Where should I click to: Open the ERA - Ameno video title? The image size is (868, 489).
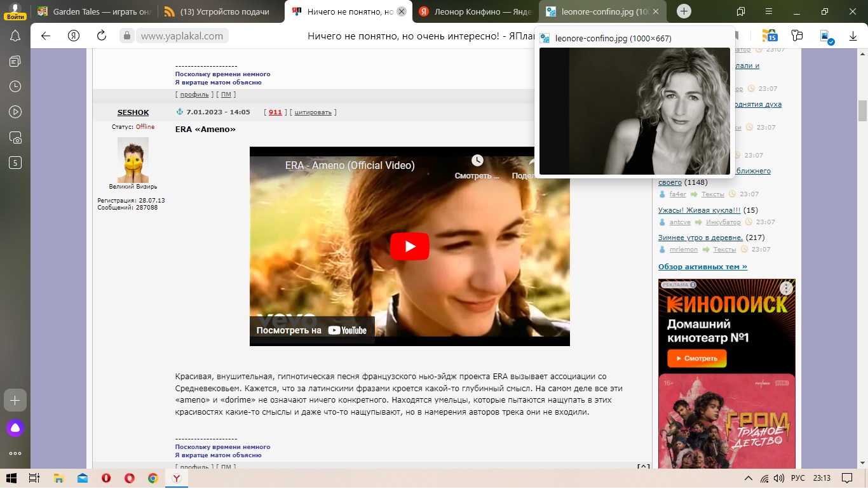tap(349, 166)
